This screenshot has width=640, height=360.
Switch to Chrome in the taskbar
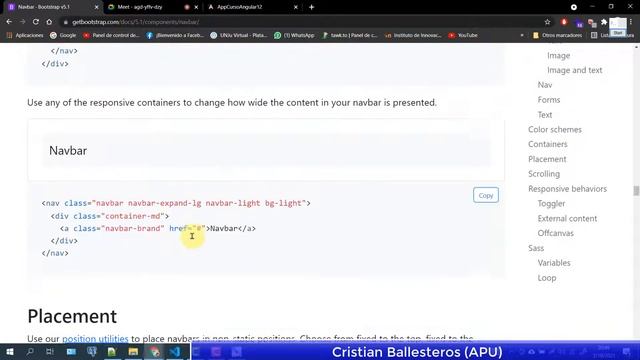155,352
